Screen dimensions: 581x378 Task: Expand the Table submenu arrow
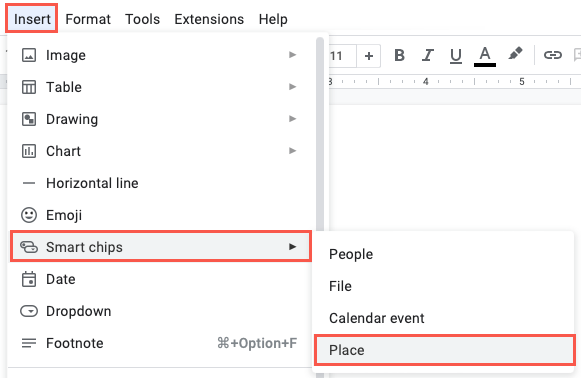tap(292, 87)
